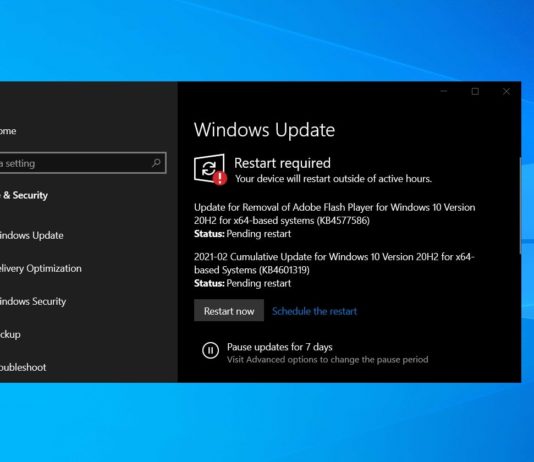Screen dimensions: 534x462
Task: Click the pause icon beside Pause updates
Action: (x=210, y=350)
